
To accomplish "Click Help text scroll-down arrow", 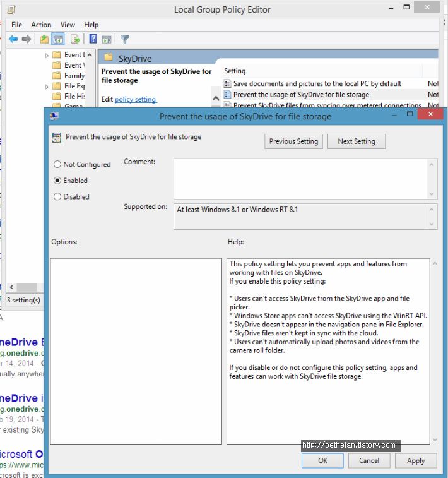I will [435, 440].
